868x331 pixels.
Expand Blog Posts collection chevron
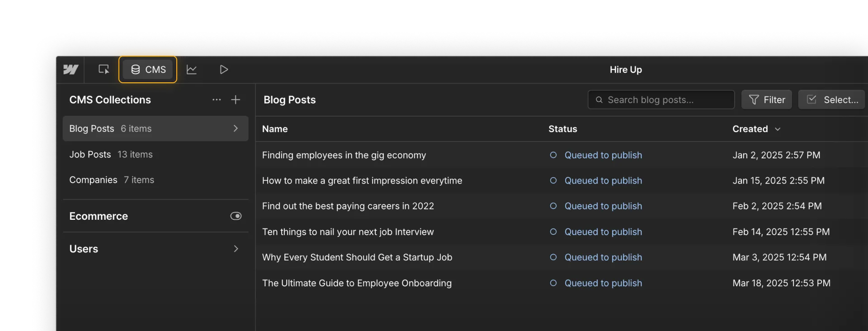[x=236, y=128]
